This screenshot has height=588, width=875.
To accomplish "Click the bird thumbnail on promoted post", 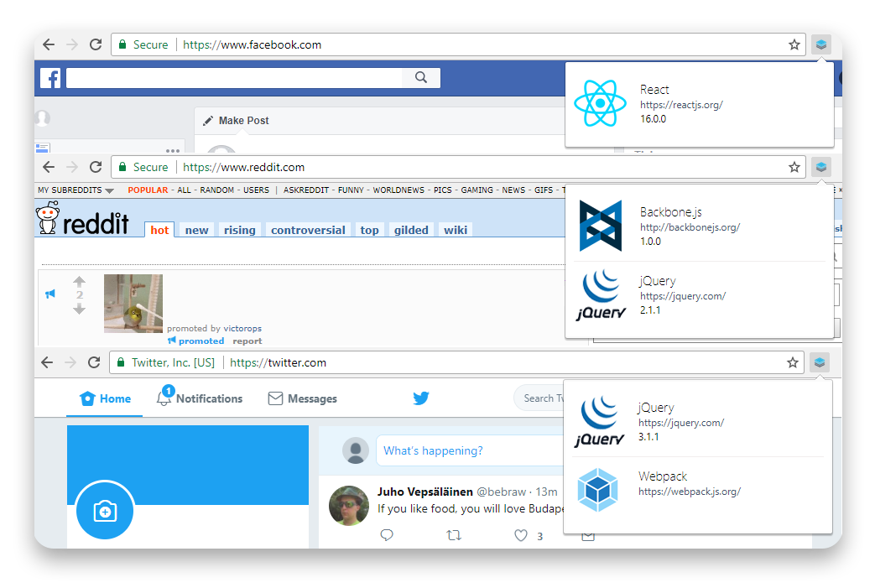I will 133,304.
